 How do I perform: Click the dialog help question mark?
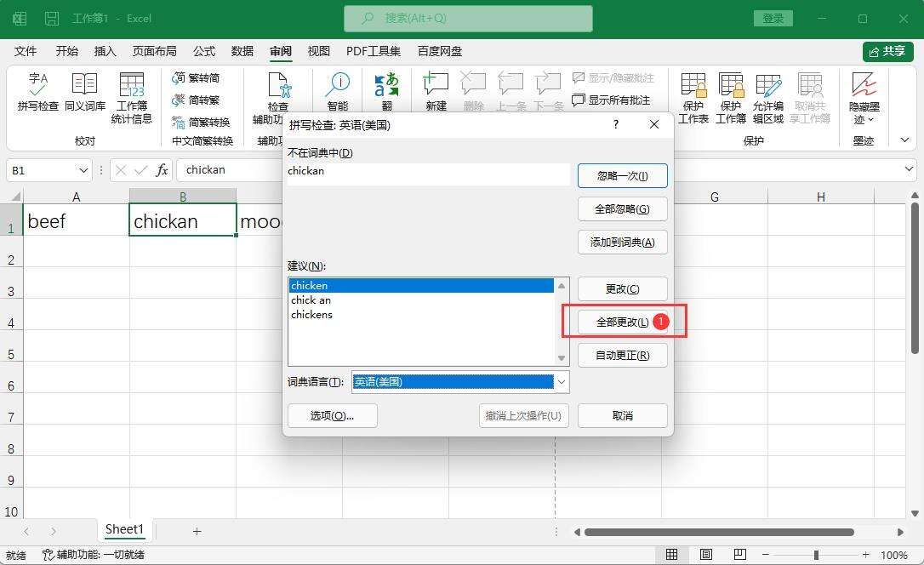pyautogui.click(x=616, y=124)
